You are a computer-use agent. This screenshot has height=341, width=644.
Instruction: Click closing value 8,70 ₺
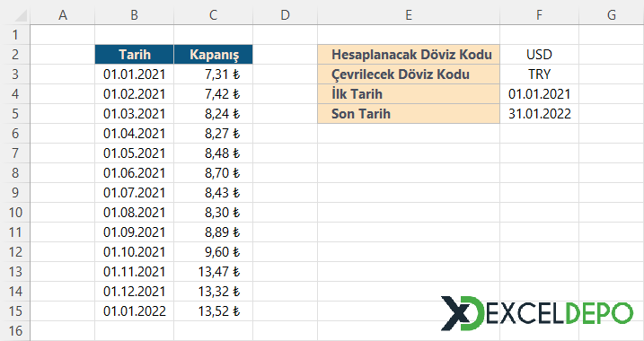[x=213, y=173]
